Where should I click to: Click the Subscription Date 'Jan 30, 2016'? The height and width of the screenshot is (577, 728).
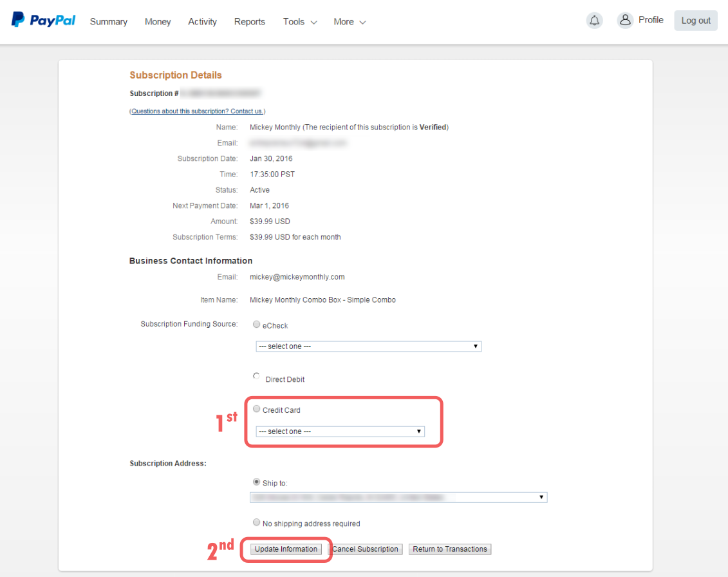click(271, 159)
